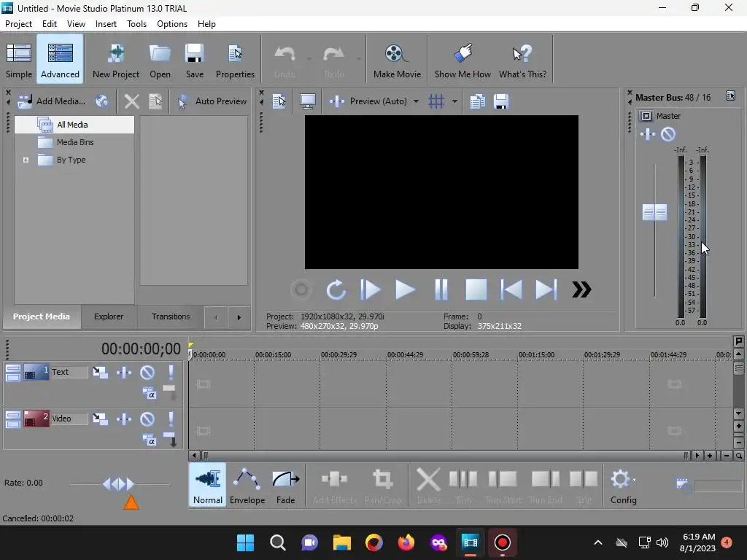Viewport: 747px width, 560px height.
Task: Expand the By Type node
Action: (x=26, y=160)
